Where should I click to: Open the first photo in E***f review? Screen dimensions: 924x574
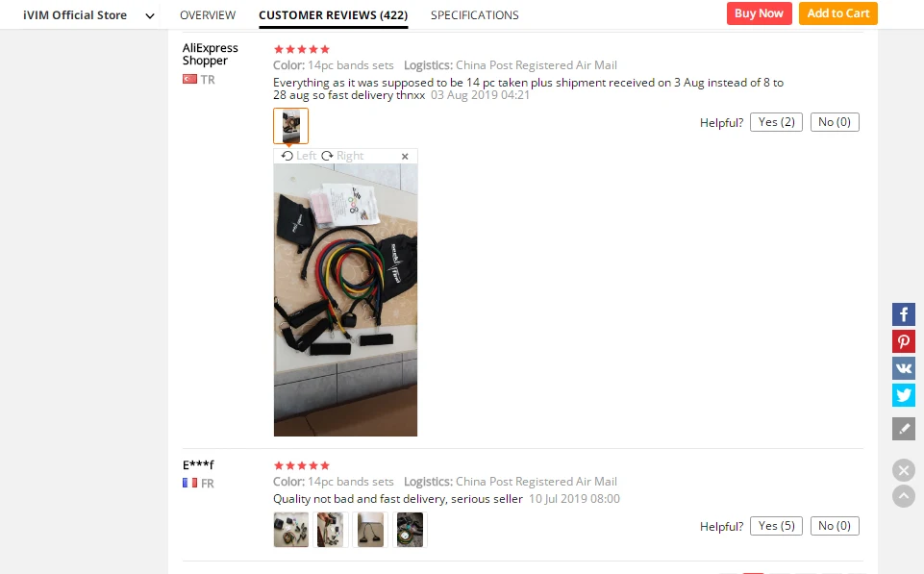[290, 529]
